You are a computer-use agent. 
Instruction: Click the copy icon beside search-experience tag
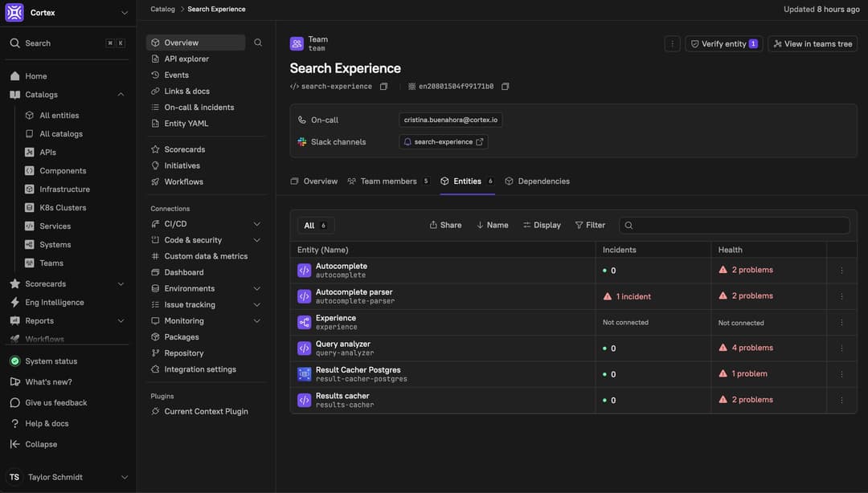click(x=383, y=84)
